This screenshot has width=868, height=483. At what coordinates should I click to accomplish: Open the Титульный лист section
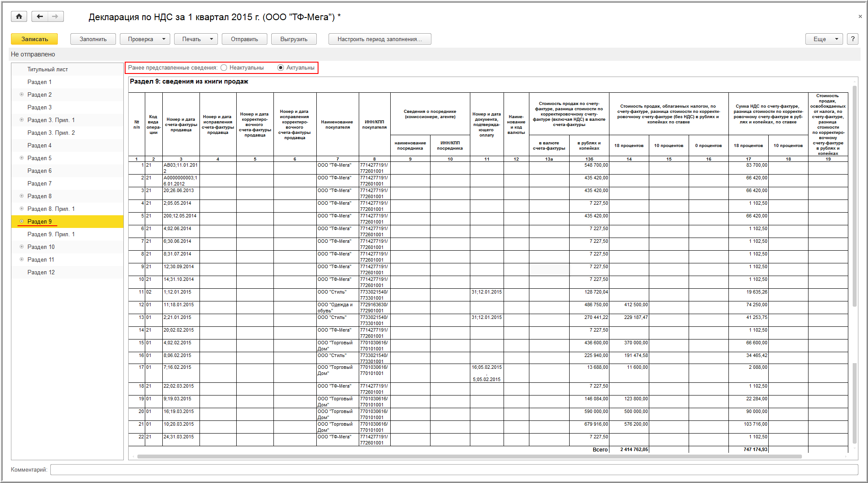click(47, 69)
